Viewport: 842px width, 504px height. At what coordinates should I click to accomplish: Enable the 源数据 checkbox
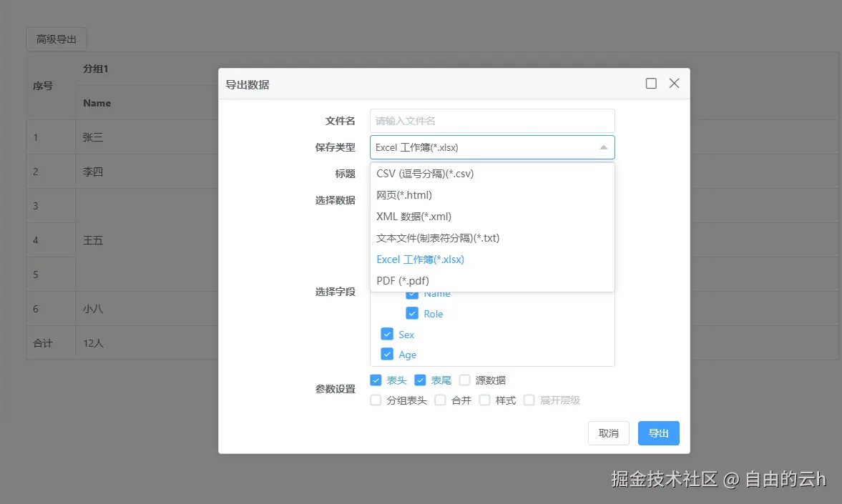[x=464, y=380]
